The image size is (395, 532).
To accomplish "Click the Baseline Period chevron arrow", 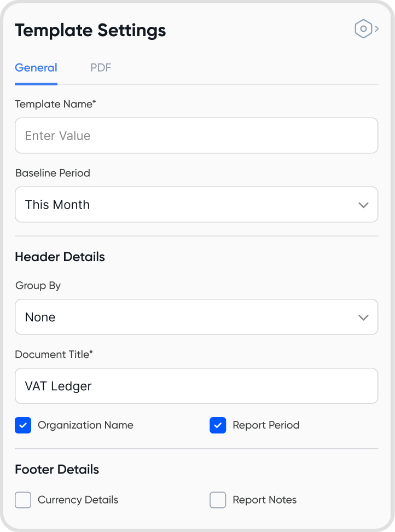I will (x=363, y=205).
